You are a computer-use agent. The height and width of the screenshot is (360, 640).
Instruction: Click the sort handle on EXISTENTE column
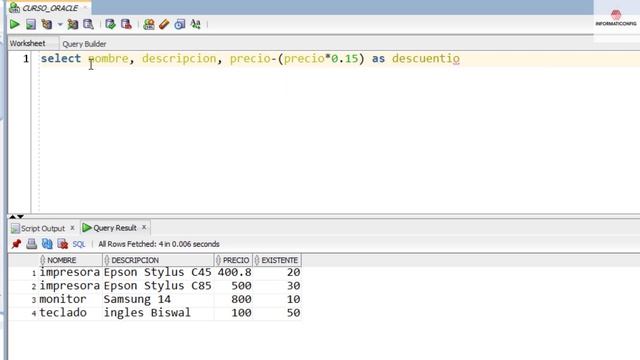[257, 260]
